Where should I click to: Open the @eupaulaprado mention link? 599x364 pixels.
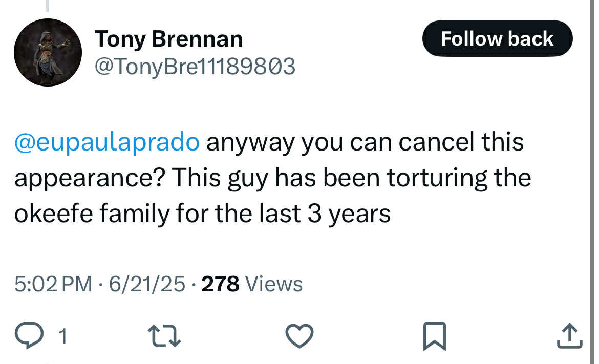[107, 142]
